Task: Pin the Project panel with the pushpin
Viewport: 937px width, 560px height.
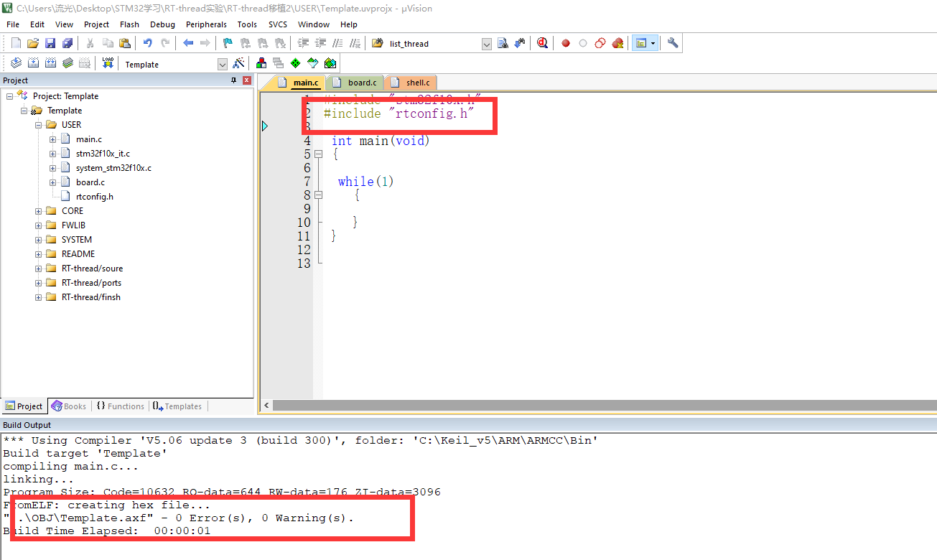Action: 233,80
